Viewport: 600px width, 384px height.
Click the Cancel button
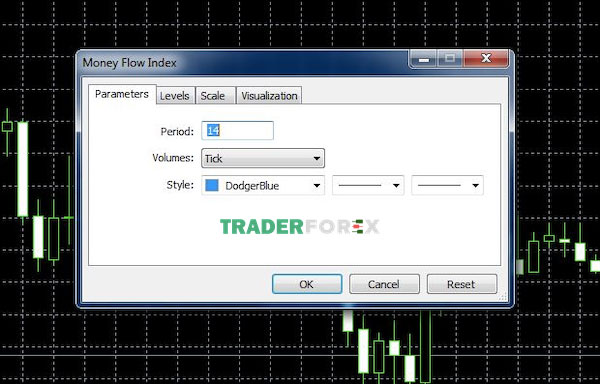click(x=384, y=284)
